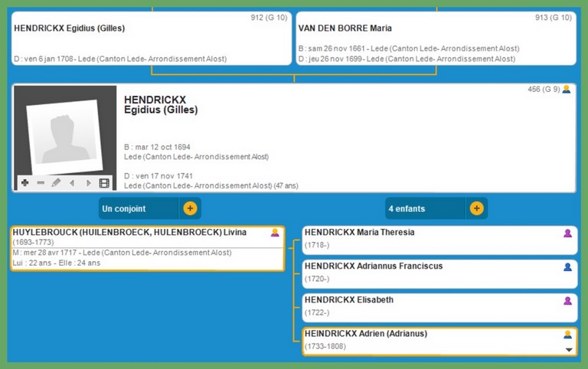Viewport: 588px width, 369px height.
Task: Show previous photo with left arrow
Action: [x=72, y=183]
